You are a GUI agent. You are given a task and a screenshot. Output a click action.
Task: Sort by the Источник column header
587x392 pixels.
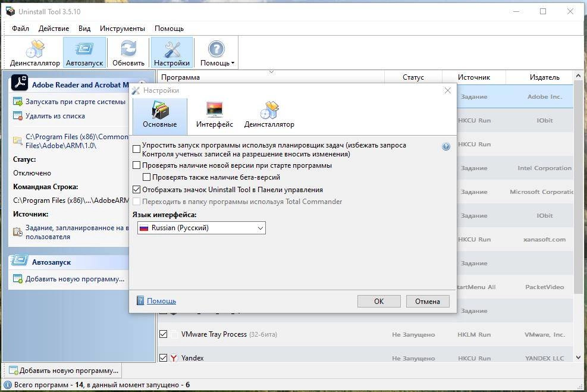(474, 77)
